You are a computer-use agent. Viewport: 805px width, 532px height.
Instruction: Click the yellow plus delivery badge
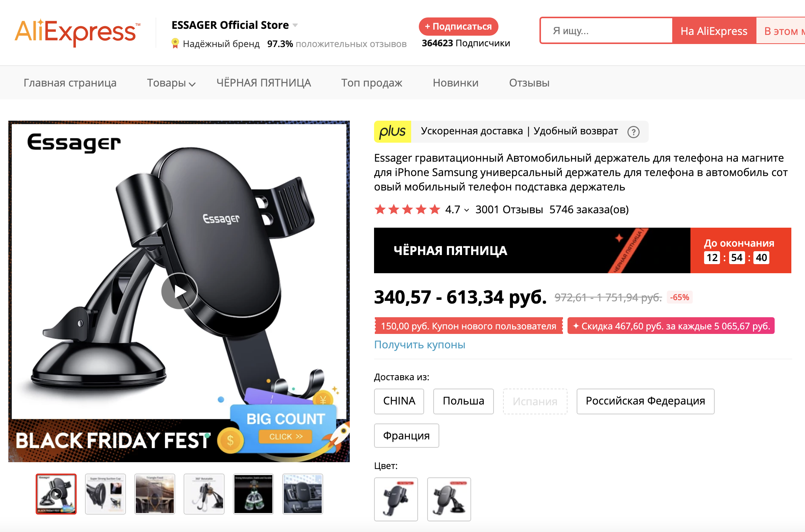392,132
